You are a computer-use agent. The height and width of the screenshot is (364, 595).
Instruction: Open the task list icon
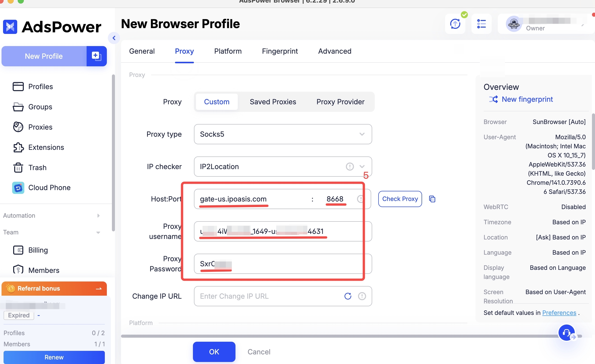point(481,24)
